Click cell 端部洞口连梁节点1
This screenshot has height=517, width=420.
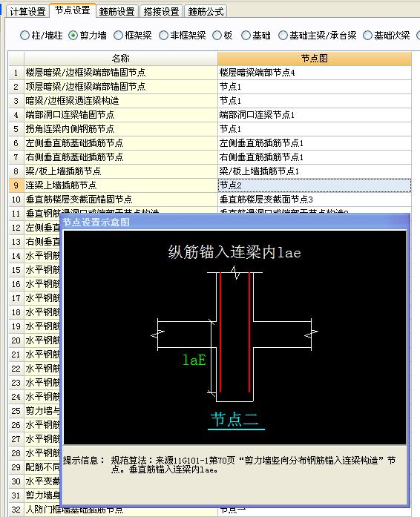click(315, 115)
